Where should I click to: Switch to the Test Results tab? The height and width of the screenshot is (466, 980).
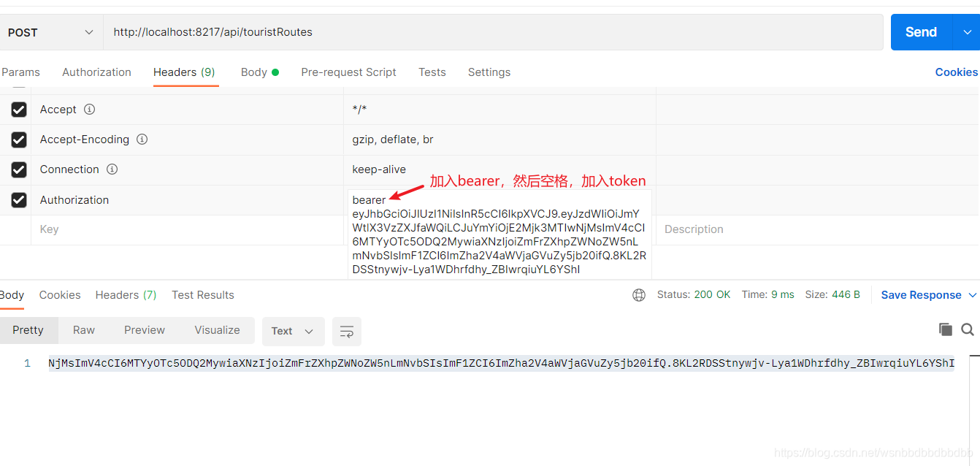[x=203, y=295]
